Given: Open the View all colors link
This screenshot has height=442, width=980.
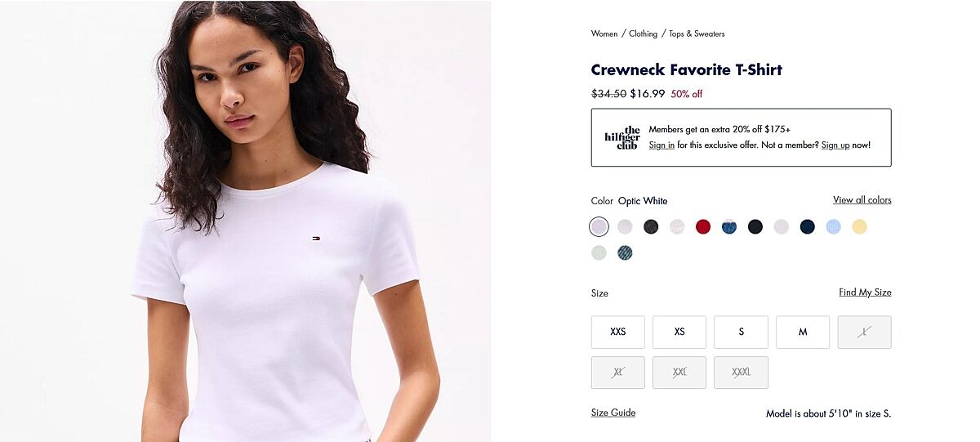Looking at the screenshot, I should tap(862, 200).
